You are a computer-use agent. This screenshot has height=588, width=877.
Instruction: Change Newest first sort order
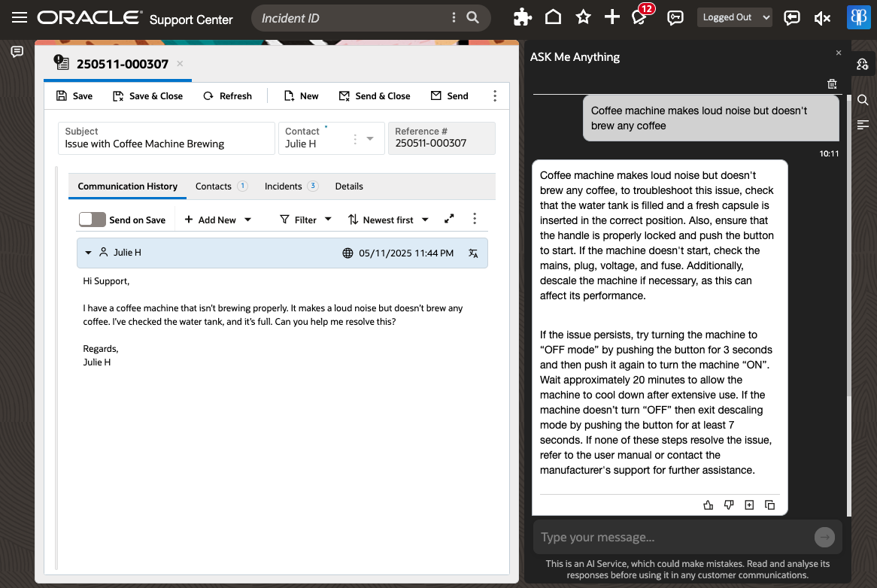(x=388, y=220)
